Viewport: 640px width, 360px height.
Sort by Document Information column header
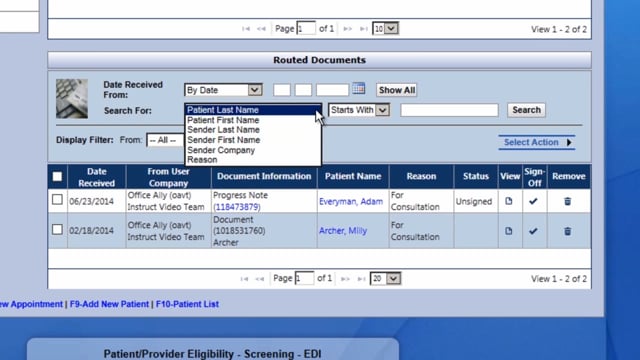tap(264, 176)
